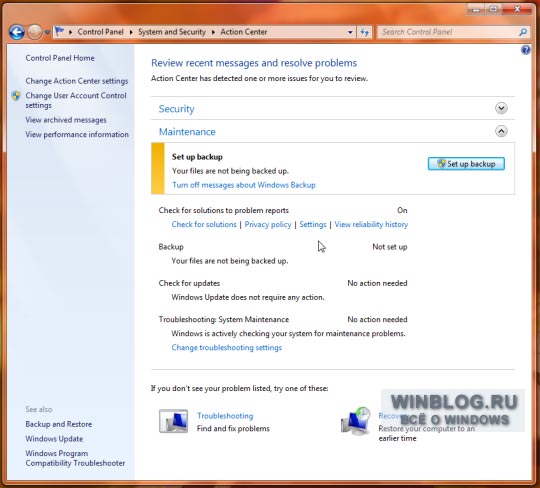Open the recent pages dropdown arrow
This screenshot has height=488, width=540.
pyautogui.click(x=47, y=32)
